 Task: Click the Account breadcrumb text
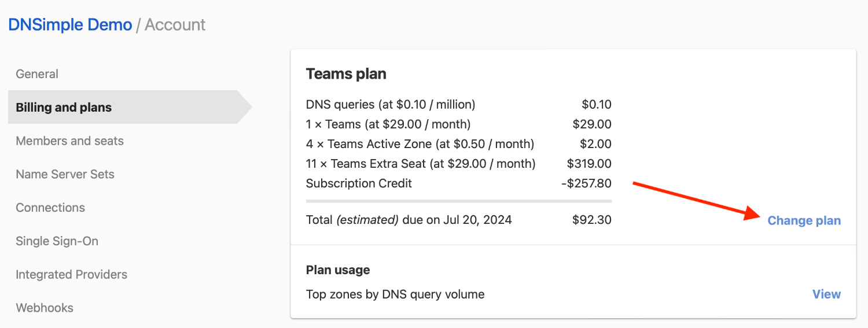pyautogui.click(x=175, y=25)
